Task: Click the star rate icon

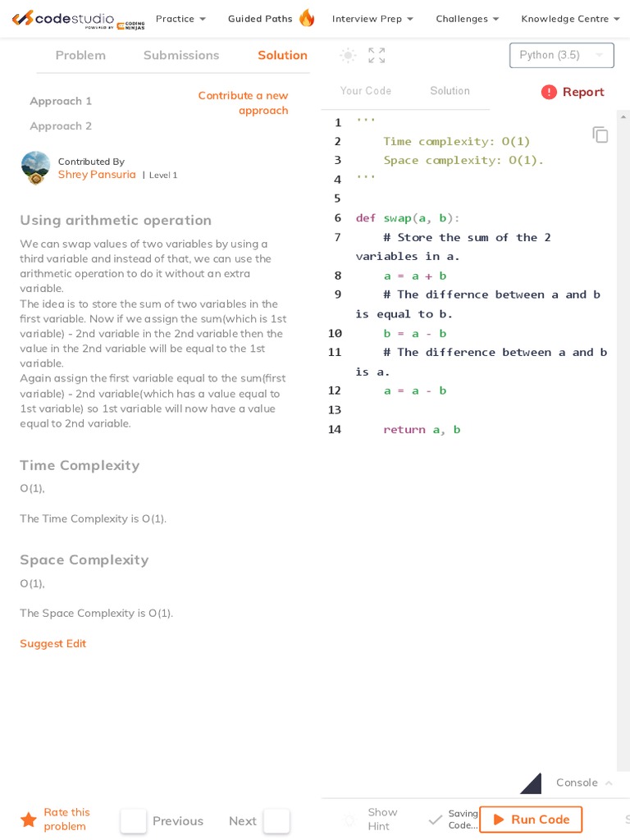Action: (29, 819)
